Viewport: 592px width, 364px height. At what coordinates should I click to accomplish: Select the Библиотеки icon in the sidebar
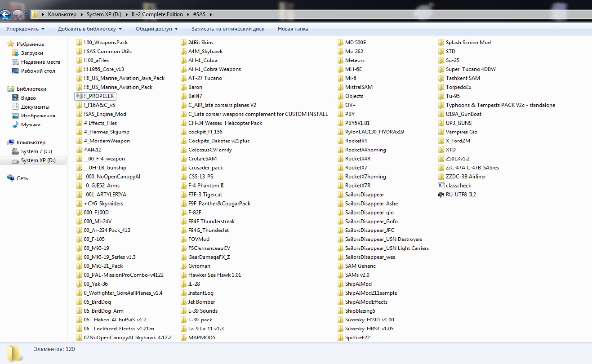coord(11,89)
